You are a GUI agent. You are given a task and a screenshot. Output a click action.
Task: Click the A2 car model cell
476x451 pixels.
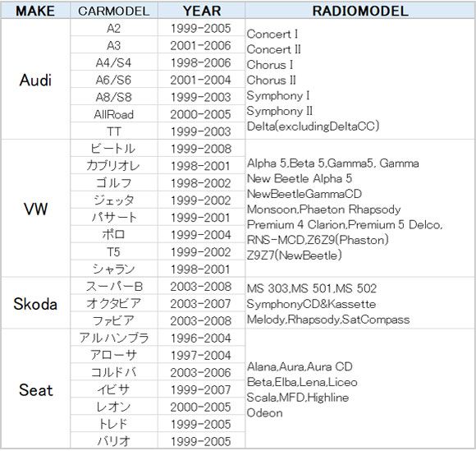click(114, 28)
